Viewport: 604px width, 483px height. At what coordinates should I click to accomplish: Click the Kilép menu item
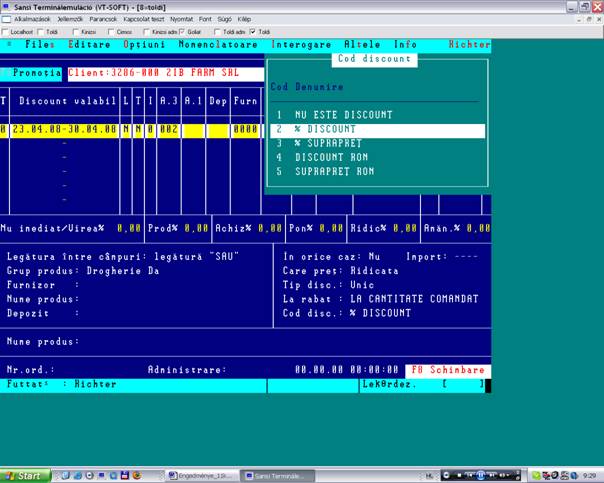244,19
